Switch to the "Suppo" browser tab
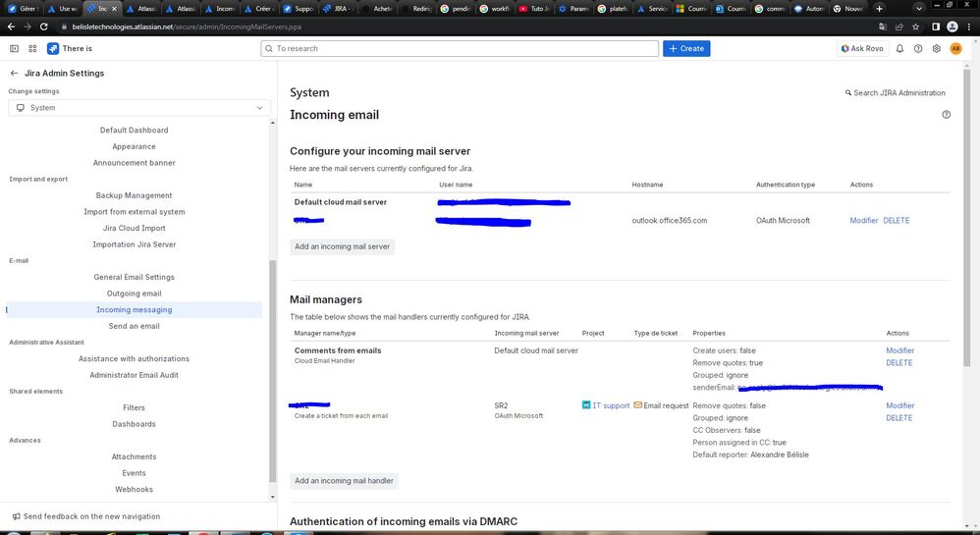The image size is (980, 535). pos(297,9)
